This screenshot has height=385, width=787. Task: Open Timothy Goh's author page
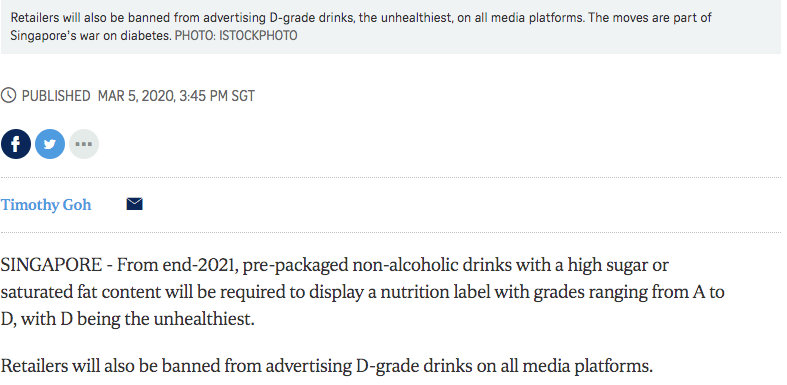[46, 205]
